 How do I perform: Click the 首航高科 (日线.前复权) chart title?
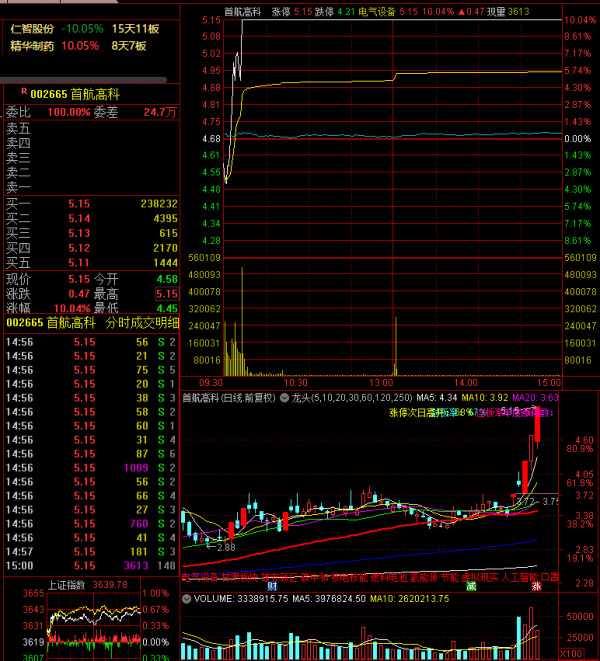236,397
